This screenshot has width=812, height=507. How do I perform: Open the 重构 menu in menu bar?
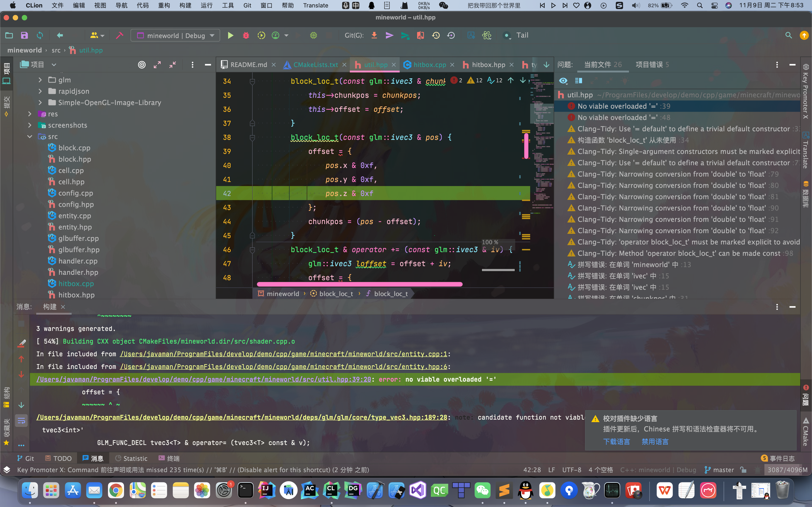point(164,5)
